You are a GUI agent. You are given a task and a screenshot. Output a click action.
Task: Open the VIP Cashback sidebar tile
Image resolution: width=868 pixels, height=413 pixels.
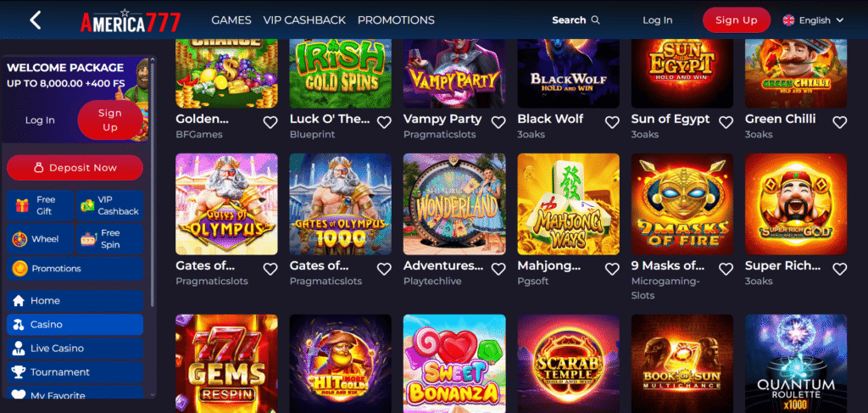(109, 205)
